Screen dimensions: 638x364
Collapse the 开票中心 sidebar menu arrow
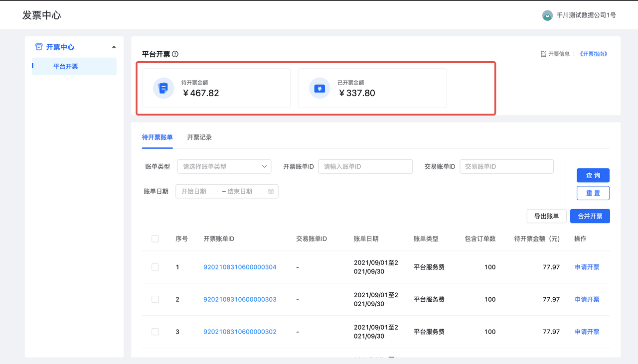pyautogui.click(x=114, y=47)
